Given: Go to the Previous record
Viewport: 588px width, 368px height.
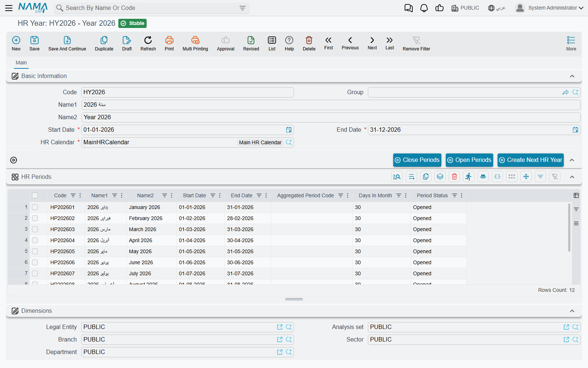Looking at the screenshot, I should pos(350,43).
